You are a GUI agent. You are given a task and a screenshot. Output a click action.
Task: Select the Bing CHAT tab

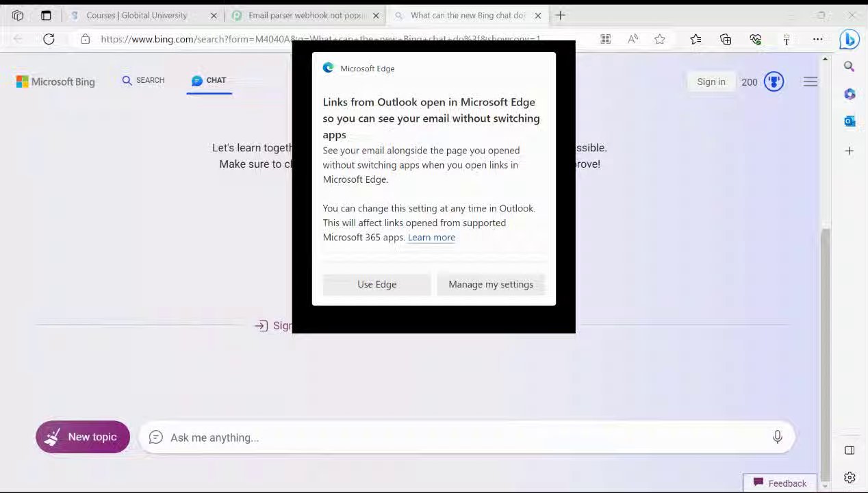pos(209,80)
